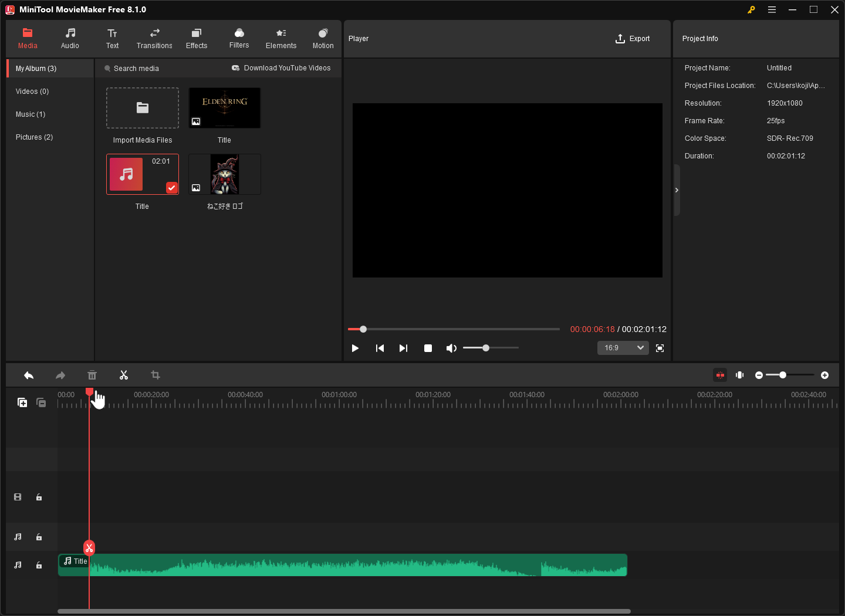Open the Text tab
The height and width of the screenshot is (616, 845).
pos(112,39)
